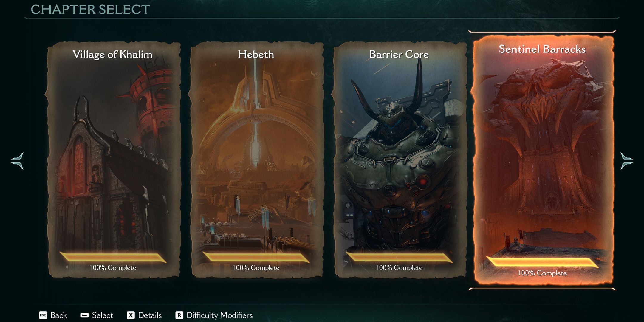Choose the Village of Khalim chapter card

tap(113, 160)
